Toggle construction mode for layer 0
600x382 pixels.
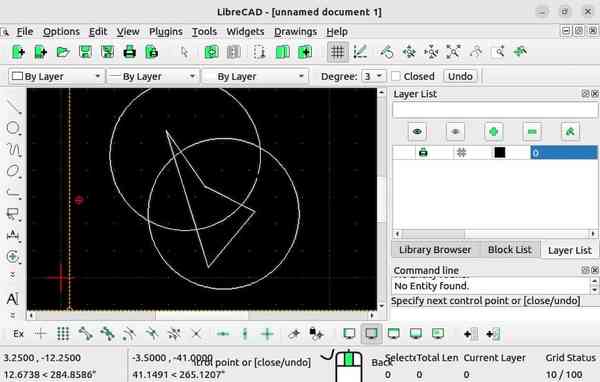(461, 152)
